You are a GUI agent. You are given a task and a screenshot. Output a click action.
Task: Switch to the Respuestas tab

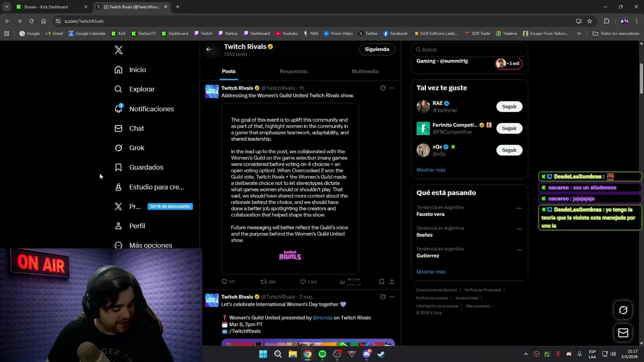pyautogui.click(x=293, y=71)
